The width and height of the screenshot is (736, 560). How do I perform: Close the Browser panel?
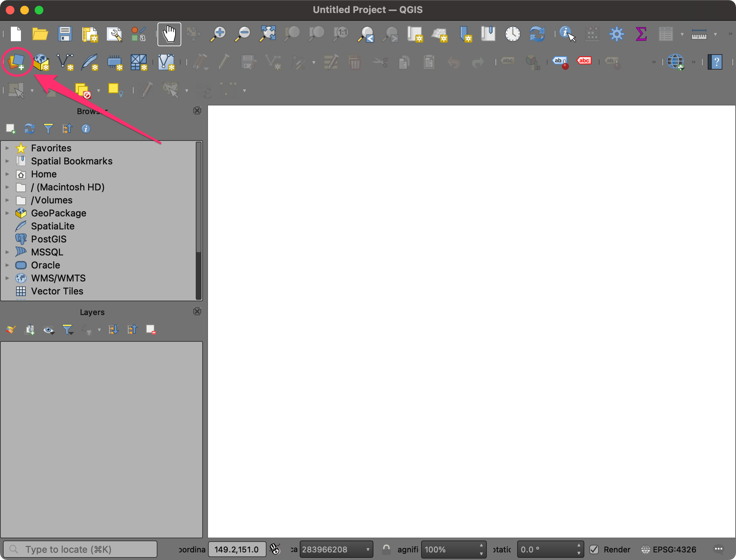point(197,111)
